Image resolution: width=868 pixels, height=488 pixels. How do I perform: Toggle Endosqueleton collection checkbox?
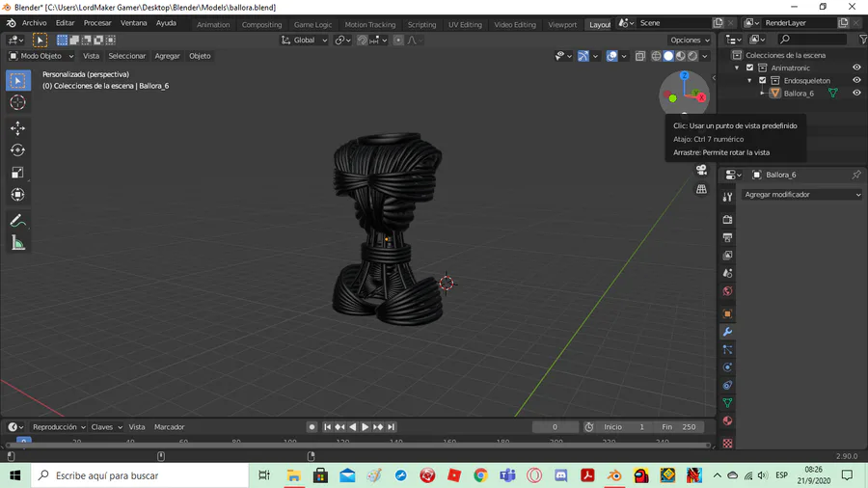(x=762, y=81)
